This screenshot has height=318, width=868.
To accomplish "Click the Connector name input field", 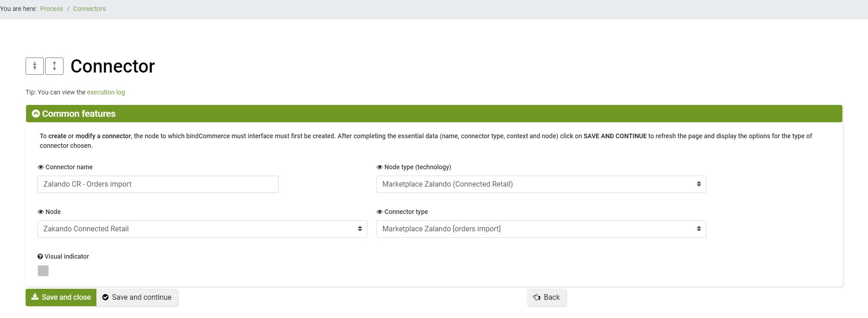I will click(x=158, y=184).
